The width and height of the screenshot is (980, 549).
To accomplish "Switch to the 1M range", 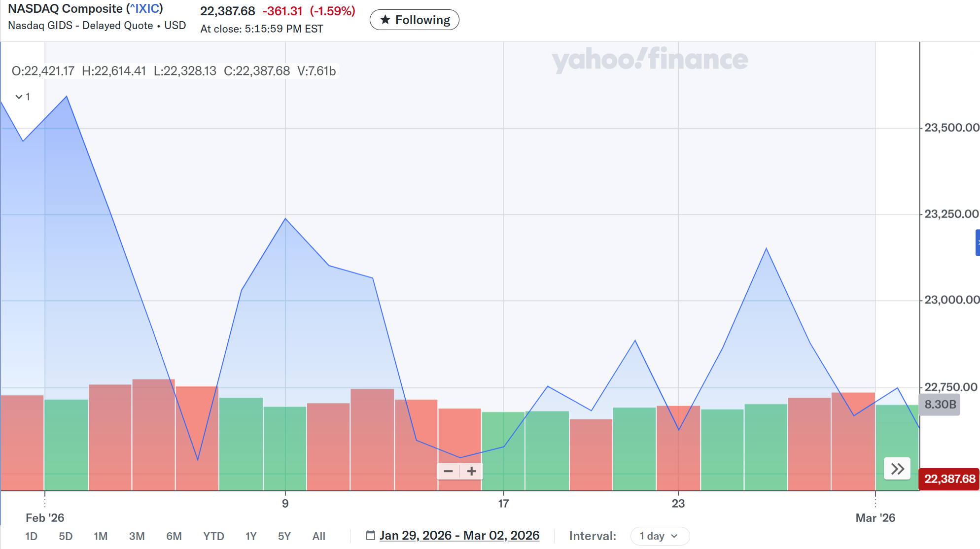I will (101, 536).
